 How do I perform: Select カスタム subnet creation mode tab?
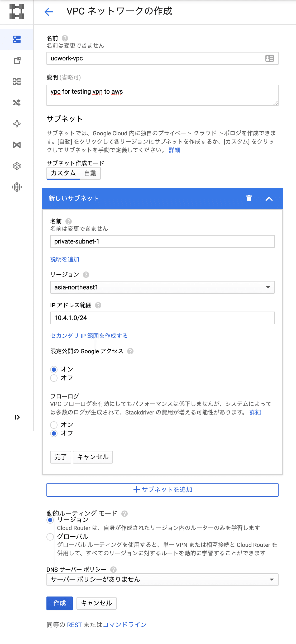[x=63, y=173]
